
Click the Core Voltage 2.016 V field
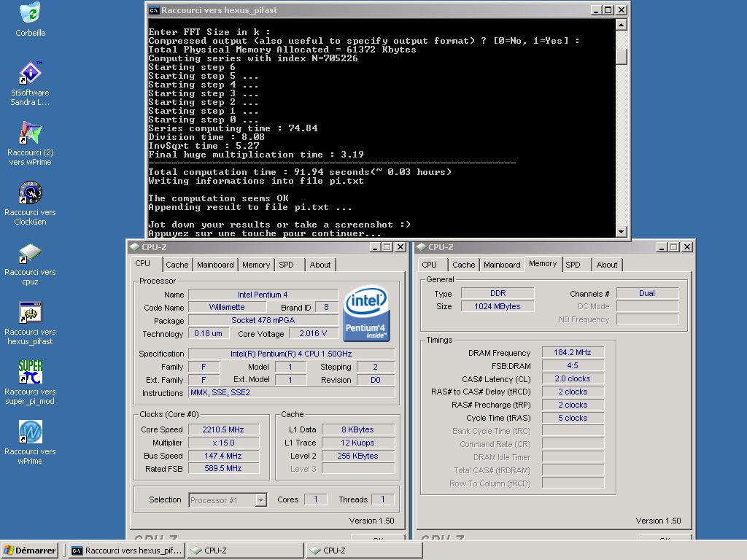(x=313, y=333)
